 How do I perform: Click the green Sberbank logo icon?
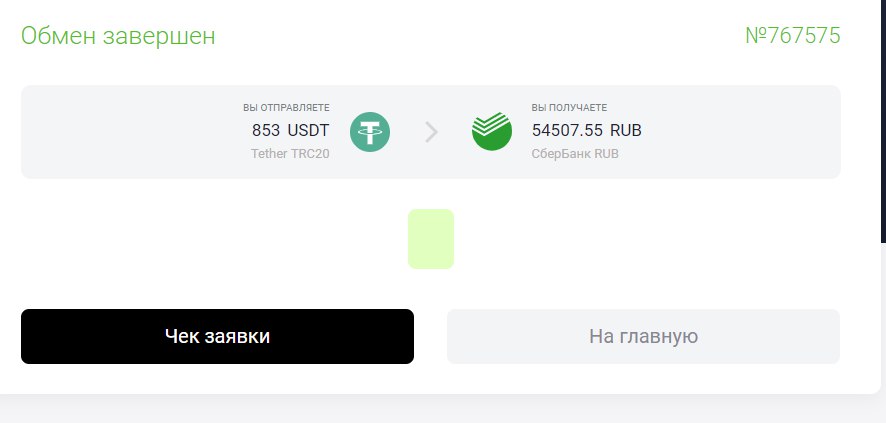[x=492, y=132]
